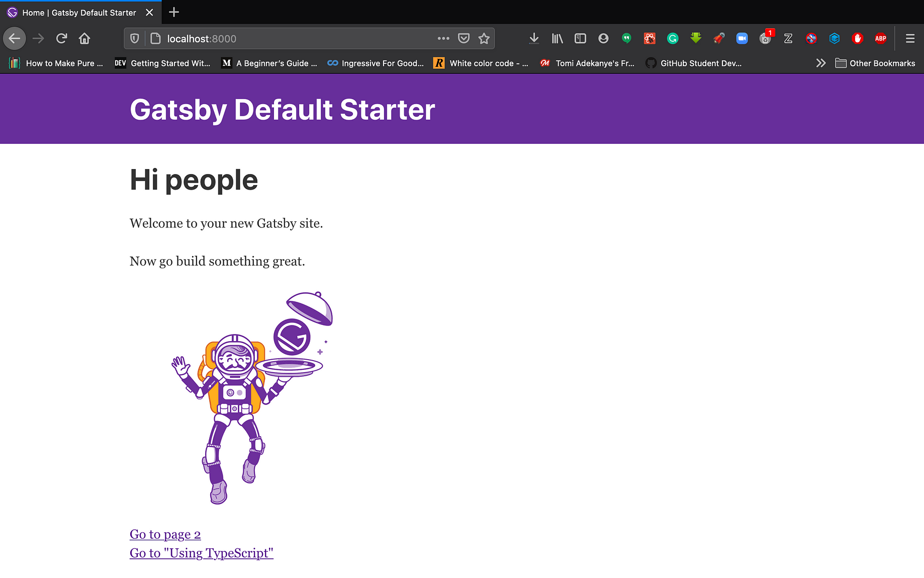Save page to Pocket

[464, 38]
